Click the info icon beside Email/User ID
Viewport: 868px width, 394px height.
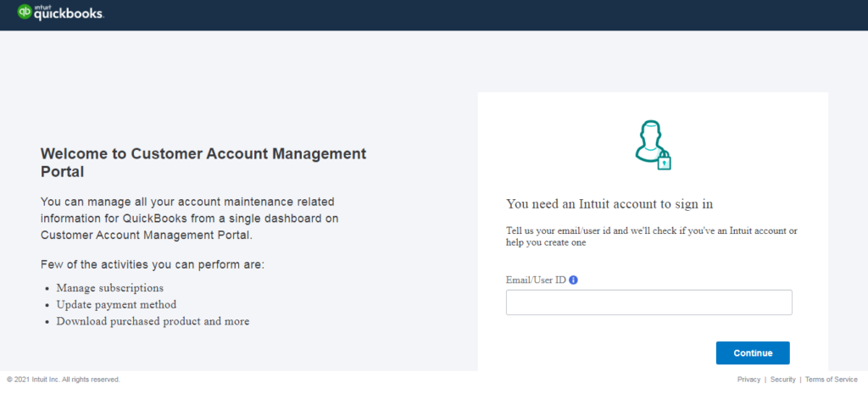click(x=574, y=280)
